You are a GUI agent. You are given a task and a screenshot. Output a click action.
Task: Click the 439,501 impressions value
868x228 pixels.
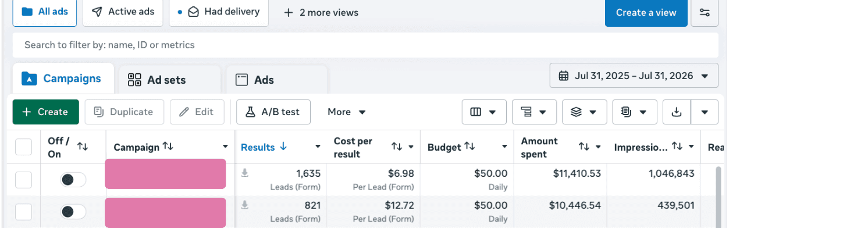click(x=675, y=205)
